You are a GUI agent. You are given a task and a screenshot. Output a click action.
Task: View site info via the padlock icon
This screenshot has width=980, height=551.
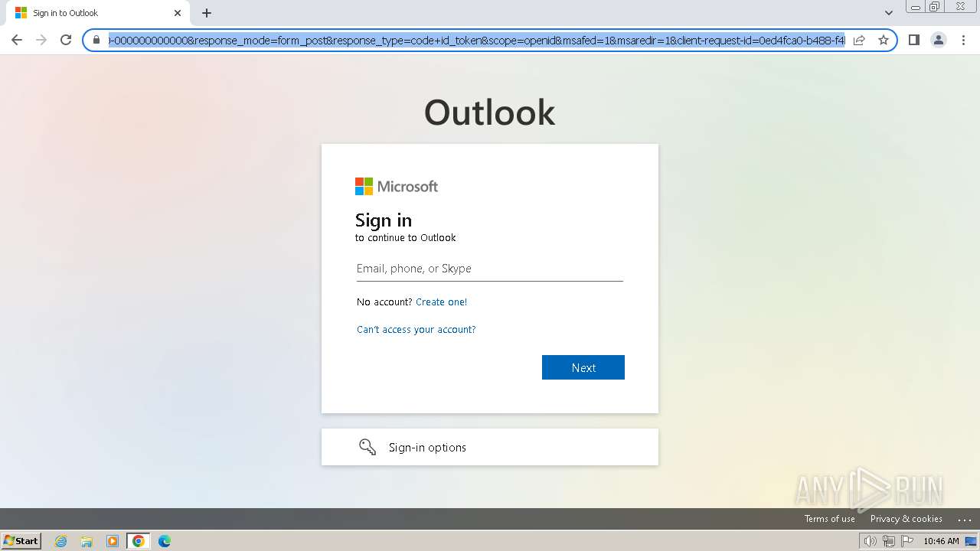pos(96,40)
